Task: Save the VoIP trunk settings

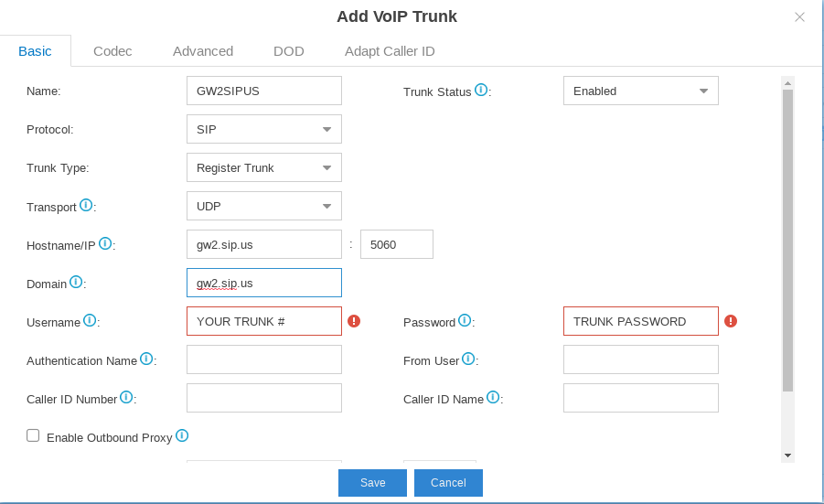Action: pos(372,482)
